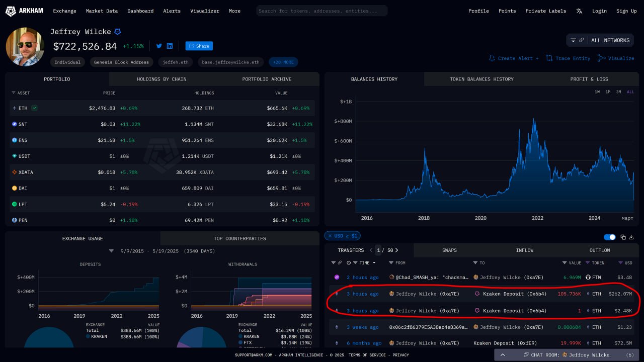Switch to the Swaps tab
Image resolution: width=644 pixels, height=362 pixels.
click(449, 250)
